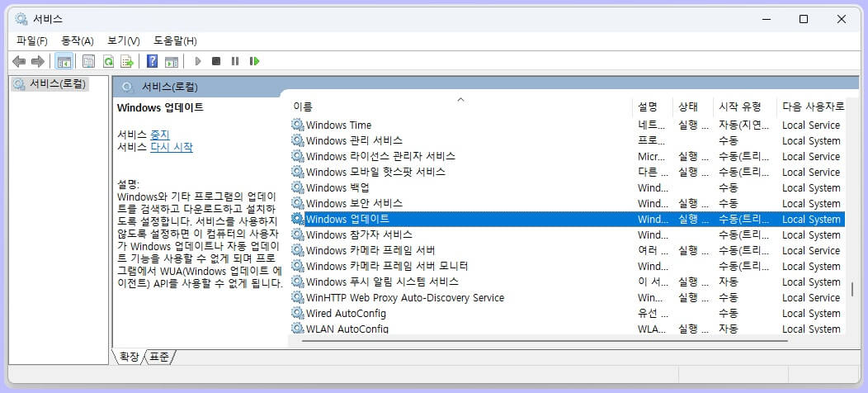This screenshot has height=393, width=868.
Task: Click 자동(지연... start type of Windows Time
Action: pos(743,125)
